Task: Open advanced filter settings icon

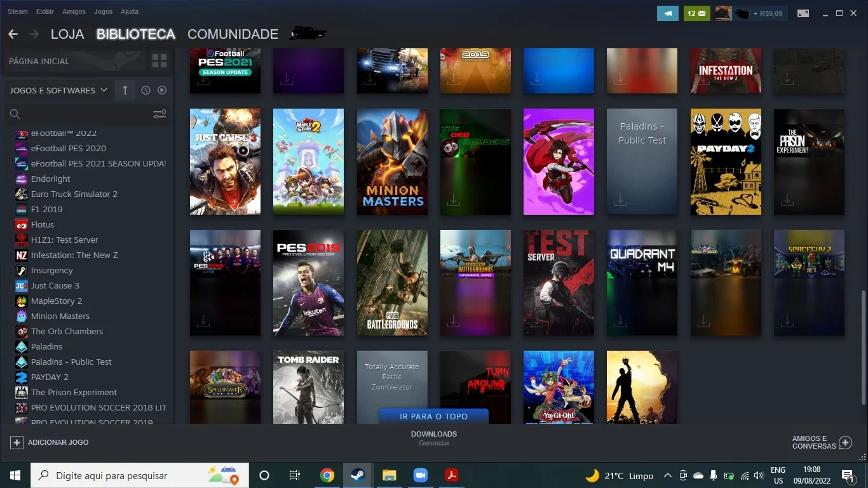Action: tap(159, 114)
